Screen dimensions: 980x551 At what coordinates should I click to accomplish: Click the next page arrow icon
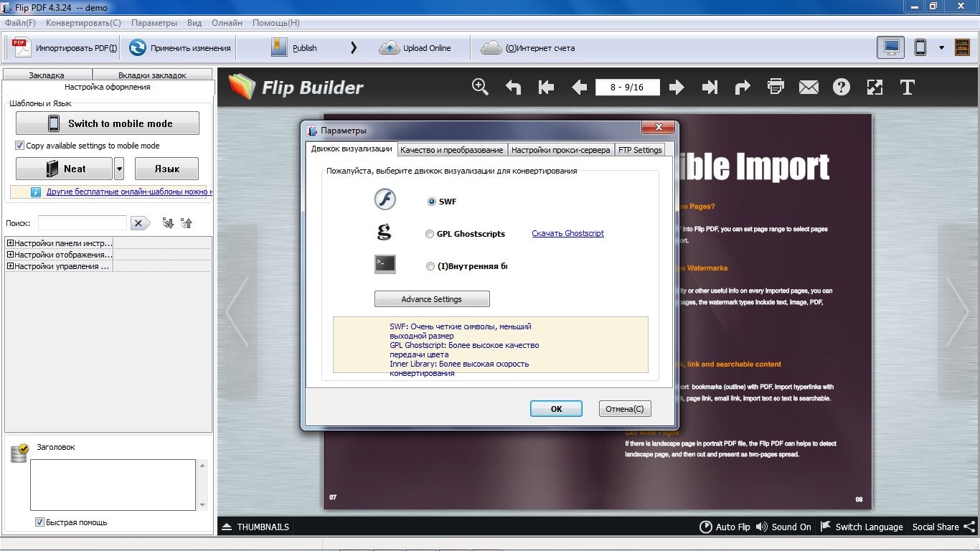click(676, 88)
